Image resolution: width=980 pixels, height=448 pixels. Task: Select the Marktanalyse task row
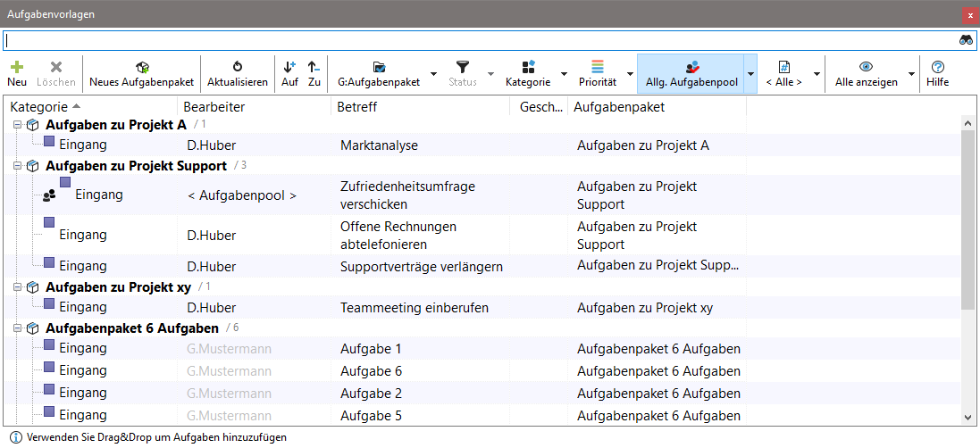(x=379, y=145)
